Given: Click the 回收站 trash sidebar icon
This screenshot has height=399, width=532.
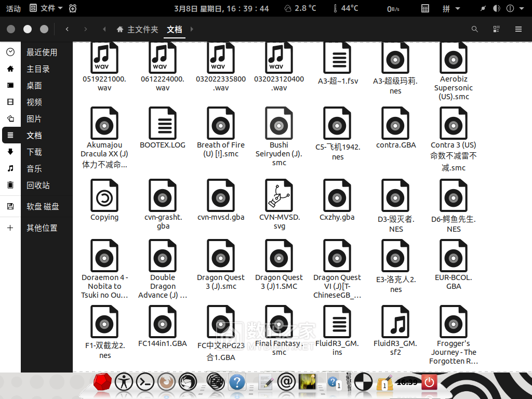Looking at the screenshot, I should (10, 185).
